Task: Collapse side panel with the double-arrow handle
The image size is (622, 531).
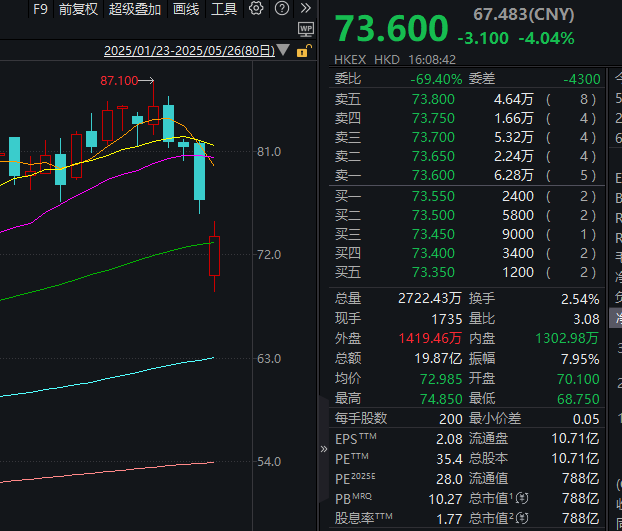Action: (x=322, y=449)
